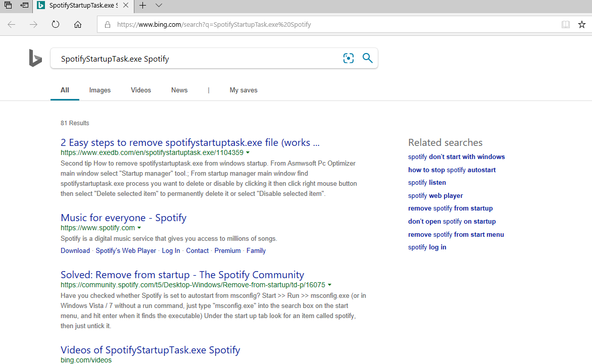592x364 pixels.
Task: Open Spotify's Web Player sublink
Action: click(126, 250)
